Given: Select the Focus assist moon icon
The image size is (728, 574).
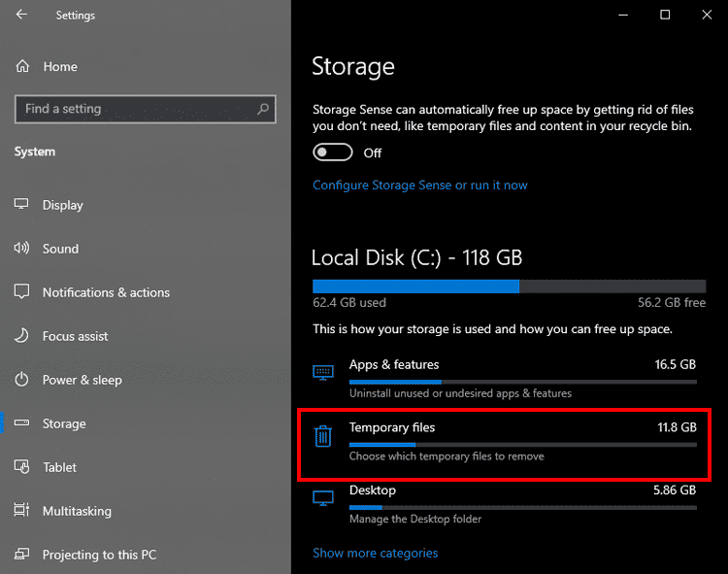Looking at the screenshot, I should 21,336.
